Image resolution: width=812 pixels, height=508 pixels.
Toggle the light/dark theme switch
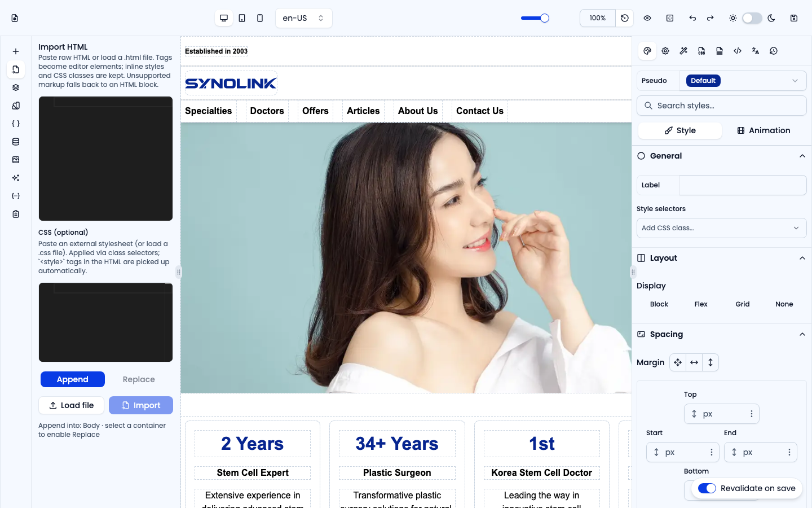752,18
